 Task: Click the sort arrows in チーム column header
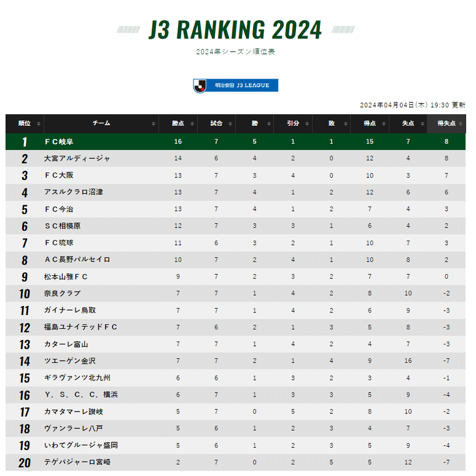point(154,123)
